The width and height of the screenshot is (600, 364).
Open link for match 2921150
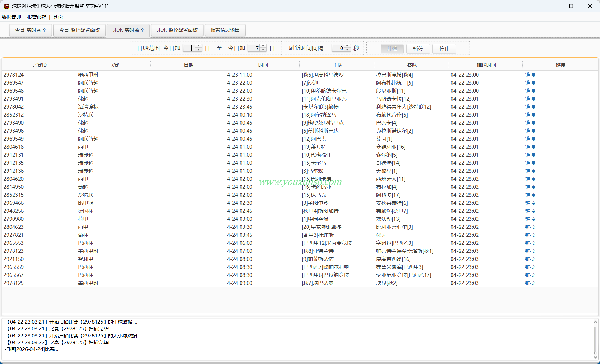530,259
